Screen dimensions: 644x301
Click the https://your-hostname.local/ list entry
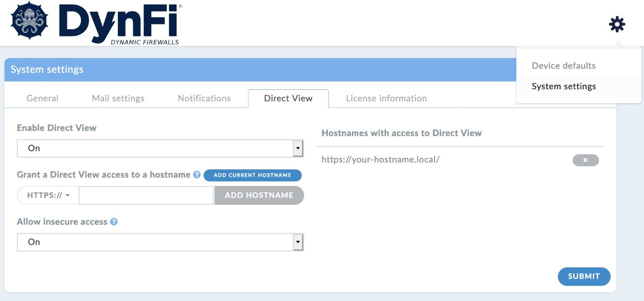[380, 160]
